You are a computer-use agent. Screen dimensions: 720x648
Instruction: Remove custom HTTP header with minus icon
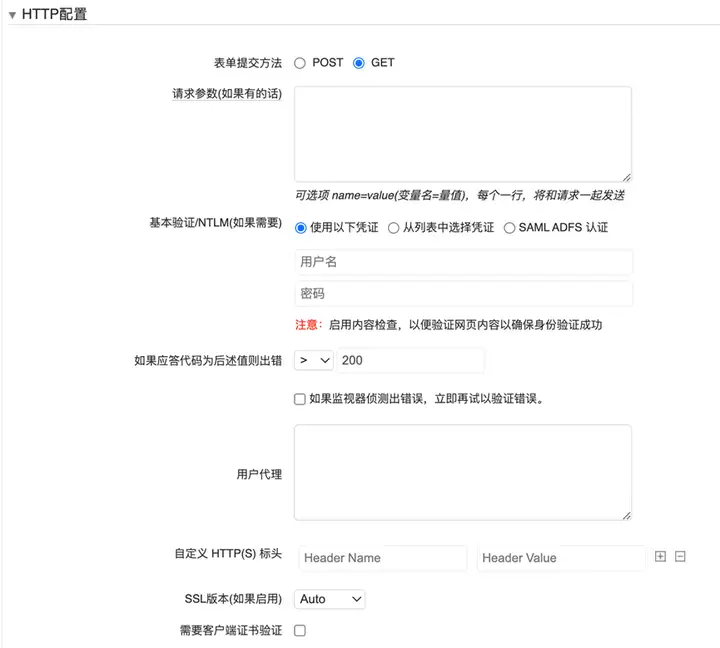(x=680, y=557)
